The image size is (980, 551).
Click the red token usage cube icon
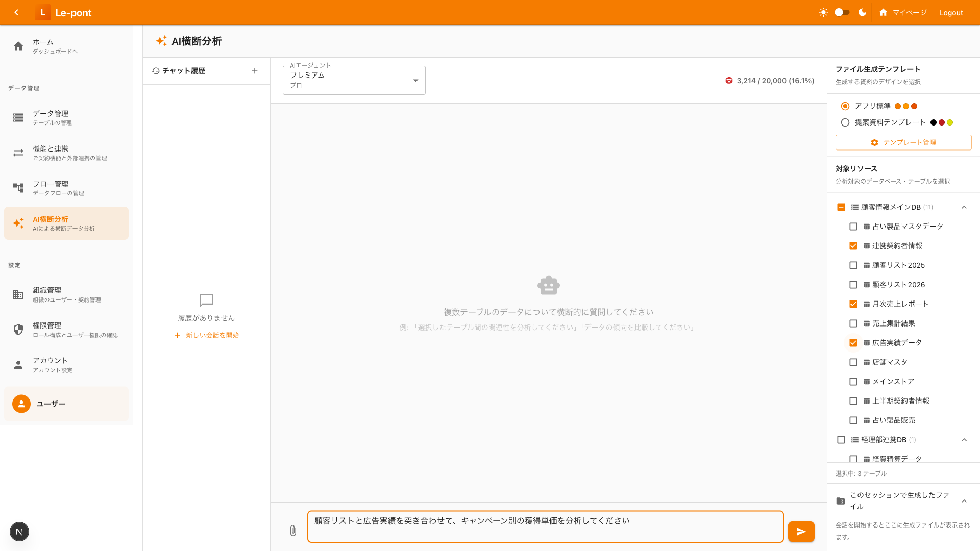tap(729, 81)
